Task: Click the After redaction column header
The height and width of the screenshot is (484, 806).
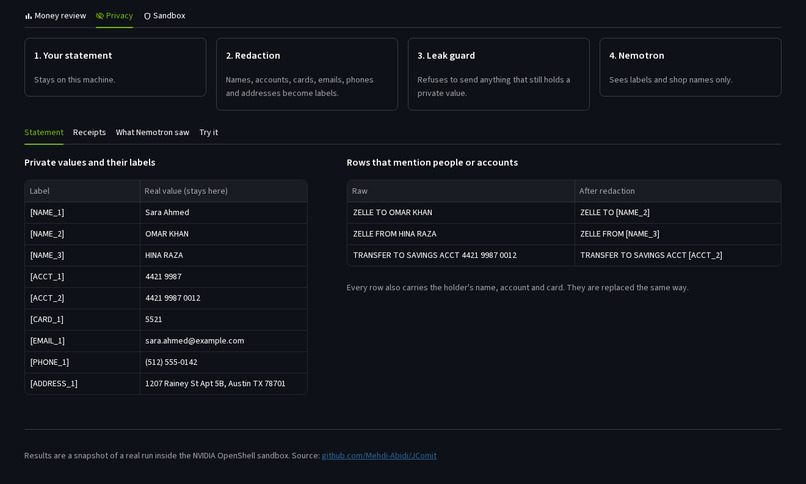Action: [x=677, y=191]
